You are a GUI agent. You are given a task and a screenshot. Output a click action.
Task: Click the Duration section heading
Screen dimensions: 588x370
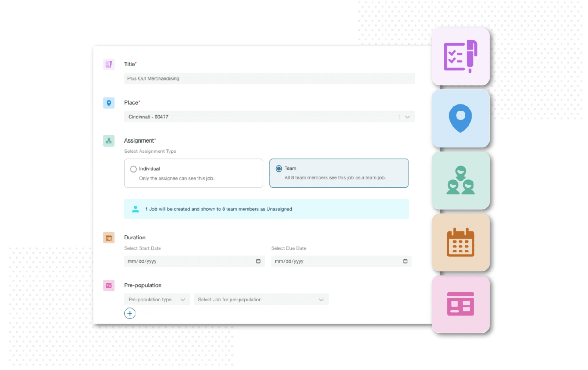[135, 237]
